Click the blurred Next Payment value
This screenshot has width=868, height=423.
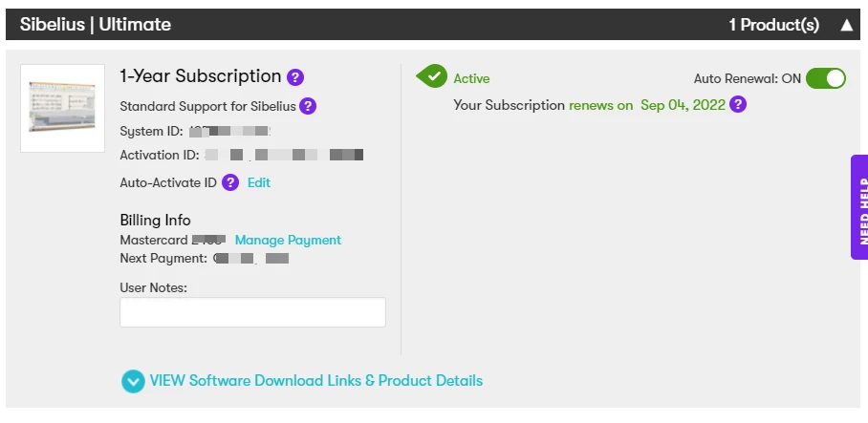250,258
